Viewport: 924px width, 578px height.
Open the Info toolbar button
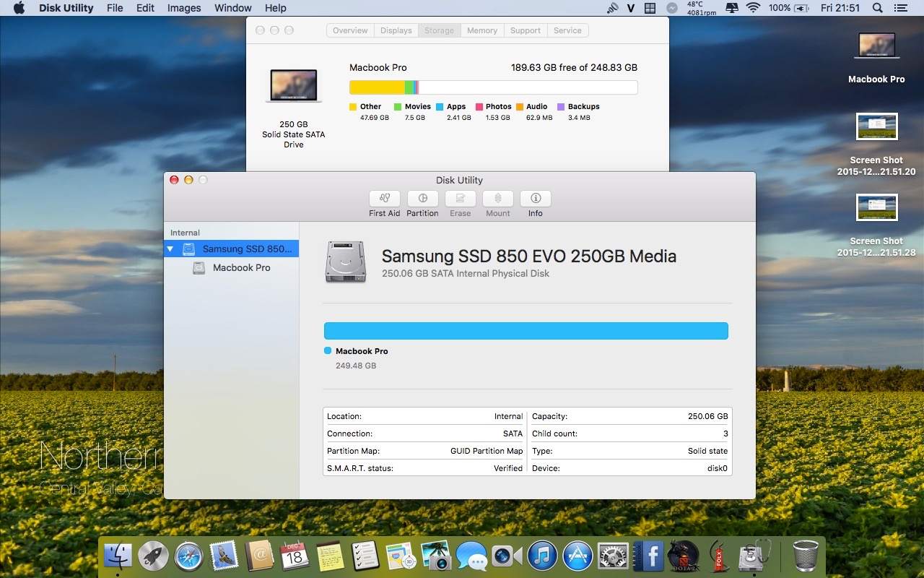(x=535, y=199)
